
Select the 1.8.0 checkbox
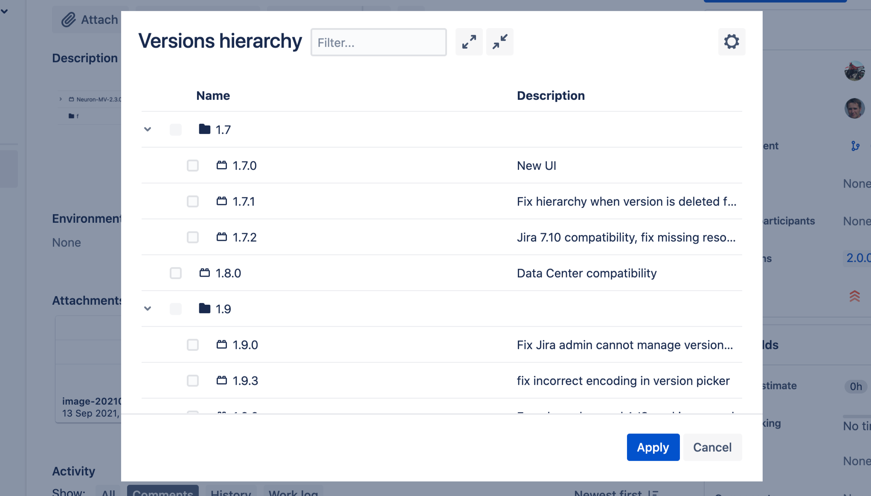(176, 273)
